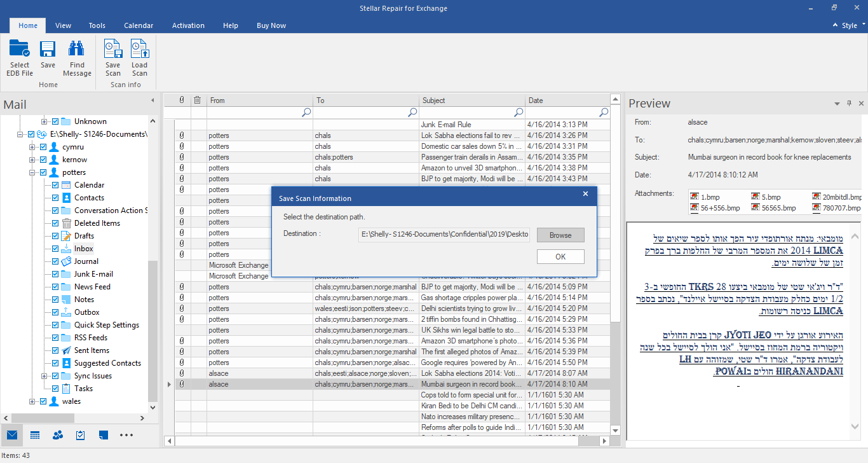Click the Save Scan icon

tap(113, 58)
